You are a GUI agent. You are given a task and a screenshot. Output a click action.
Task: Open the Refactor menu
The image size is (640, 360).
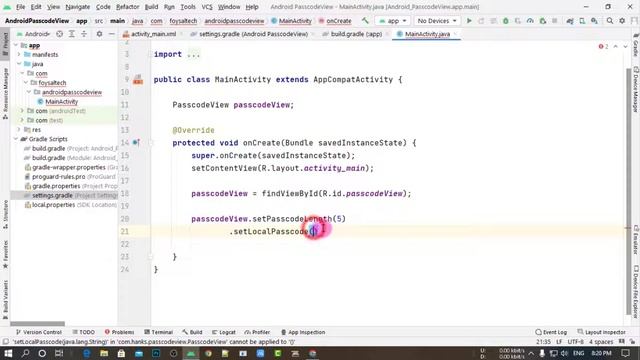tap(127, 7)
